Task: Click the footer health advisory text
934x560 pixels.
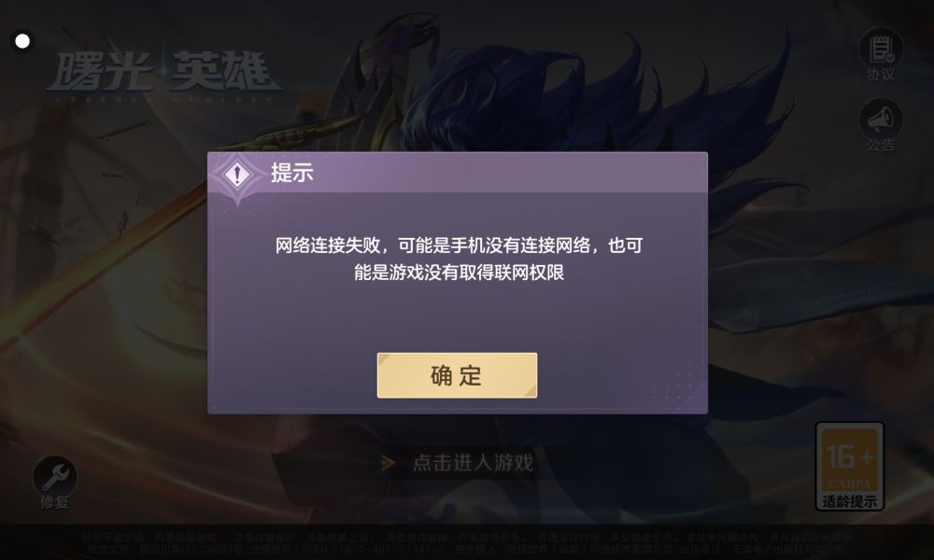Action: click(466, 542)
